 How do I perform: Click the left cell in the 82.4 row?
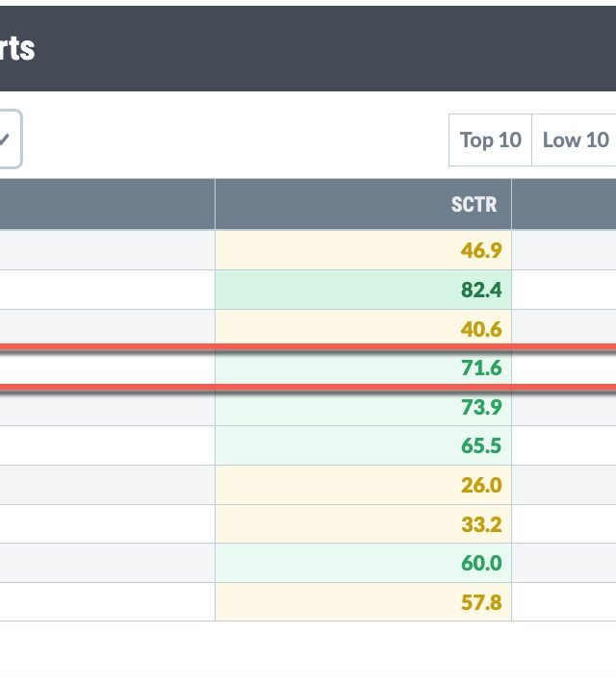click(x=106, y=290)
